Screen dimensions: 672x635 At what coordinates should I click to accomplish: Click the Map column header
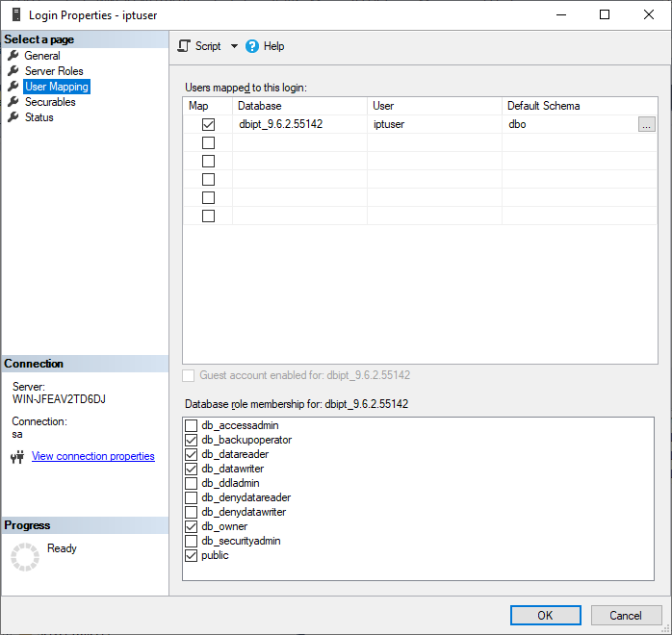pyautogui.click(x=208, y=106)
